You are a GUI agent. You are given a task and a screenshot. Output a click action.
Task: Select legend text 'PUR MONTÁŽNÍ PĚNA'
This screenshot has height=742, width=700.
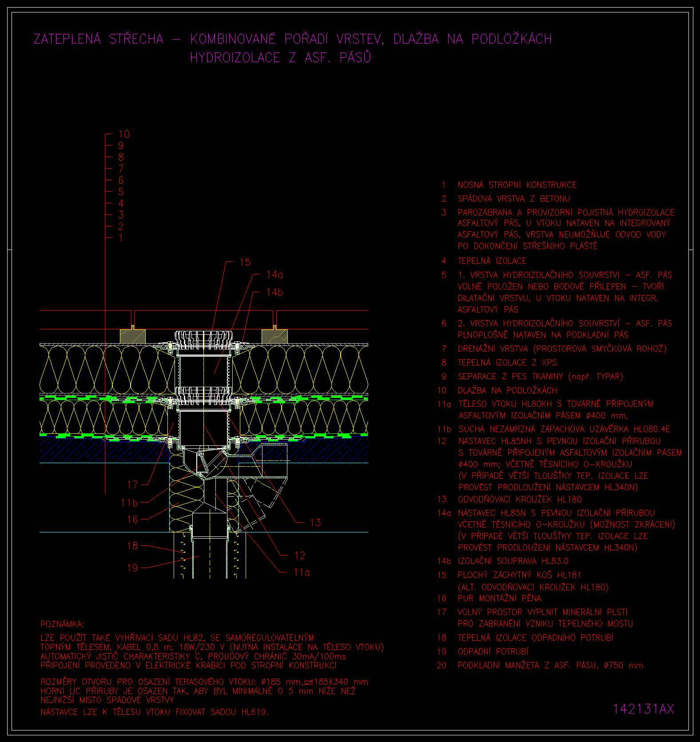click(500, 598)
